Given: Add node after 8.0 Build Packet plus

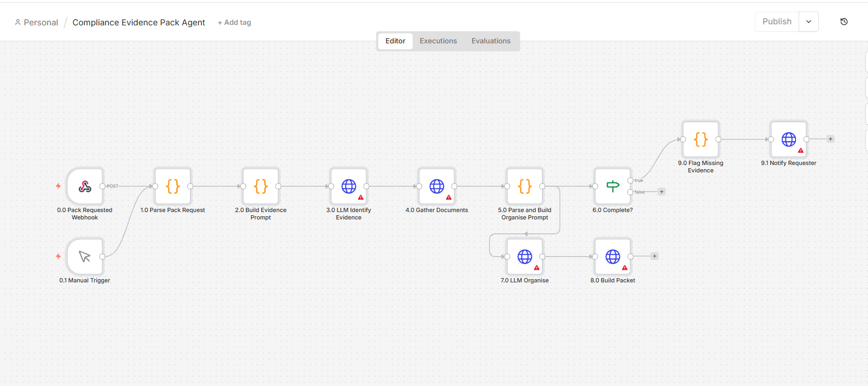Looking at the screenshot, I should (x=655, y=256).
